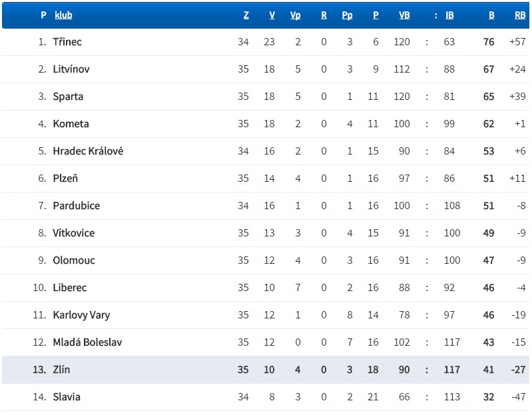Sort by VB goals scored header

[x=404, y=15]
